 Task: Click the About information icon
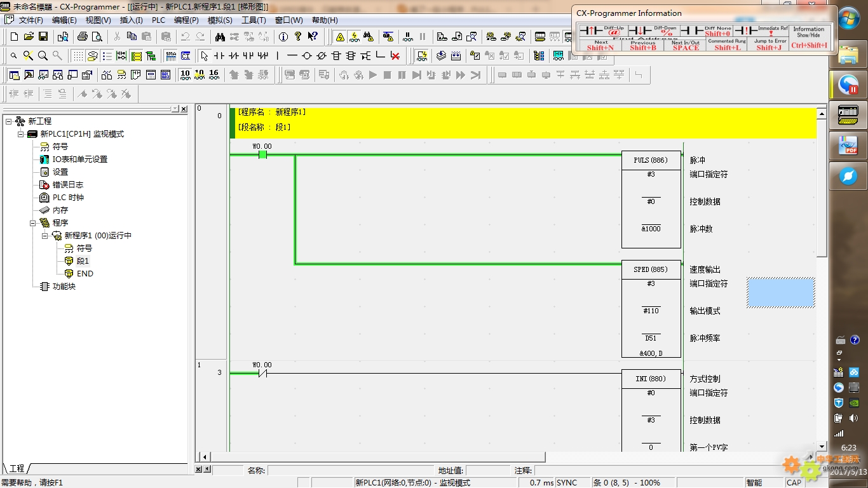pos(283,37)
